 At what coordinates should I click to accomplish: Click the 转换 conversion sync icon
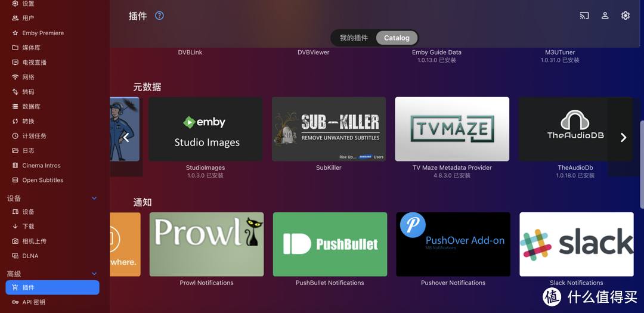click(x=15, y=122)
